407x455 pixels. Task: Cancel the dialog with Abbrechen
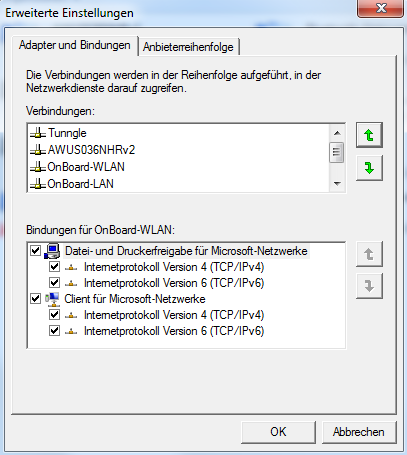coord(359,432)
